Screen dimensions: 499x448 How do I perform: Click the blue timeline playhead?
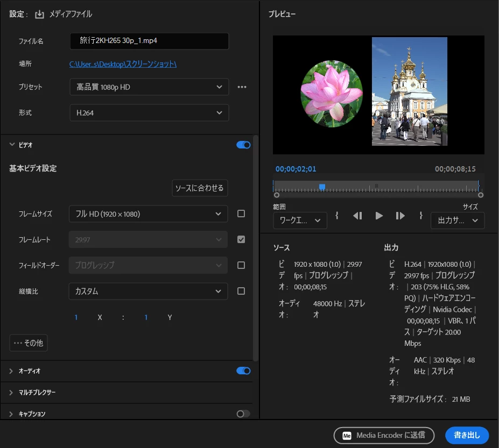coord(322,187)
